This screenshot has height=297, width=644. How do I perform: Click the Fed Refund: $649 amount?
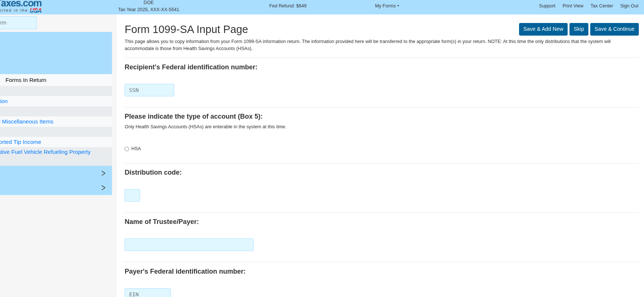pos(288,6)
